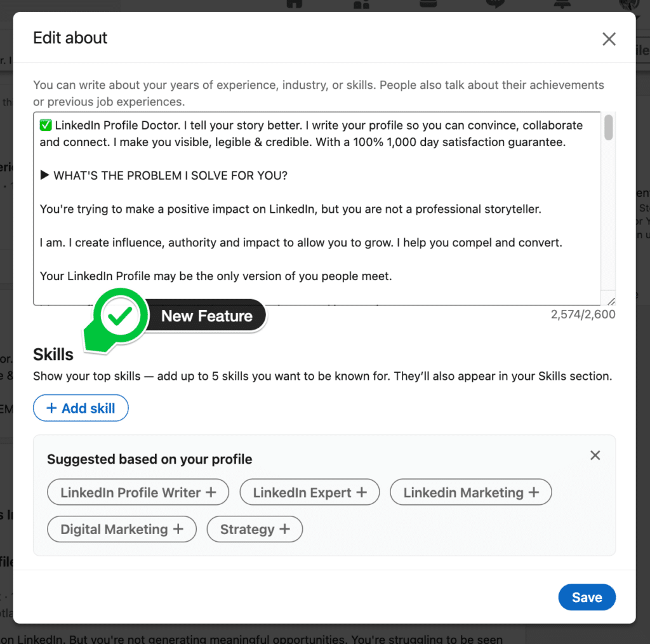Close the Edit about dialog

pyautogui.click(x=609, y=39)
